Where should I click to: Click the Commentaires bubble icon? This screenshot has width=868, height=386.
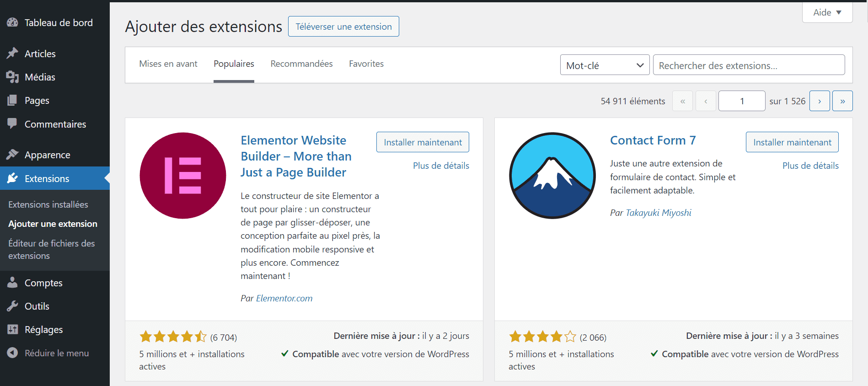12,123
